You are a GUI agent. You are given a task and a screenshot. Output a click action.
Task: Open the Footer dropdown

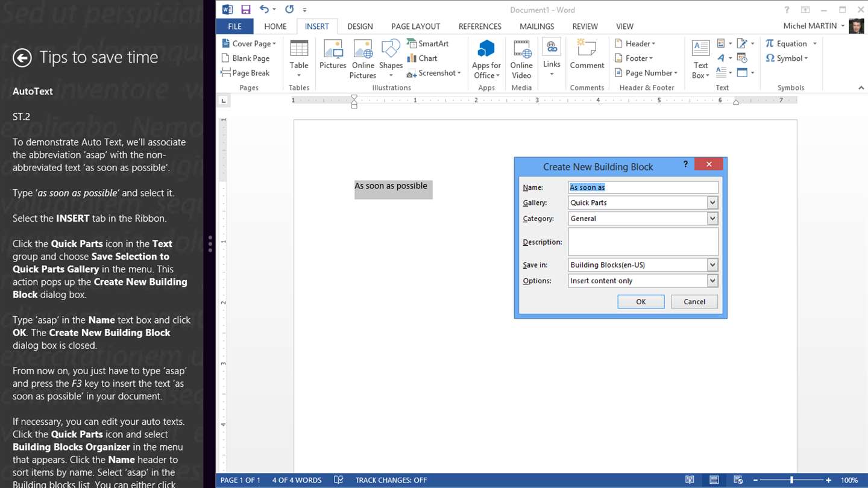click(x=634, y=58)
